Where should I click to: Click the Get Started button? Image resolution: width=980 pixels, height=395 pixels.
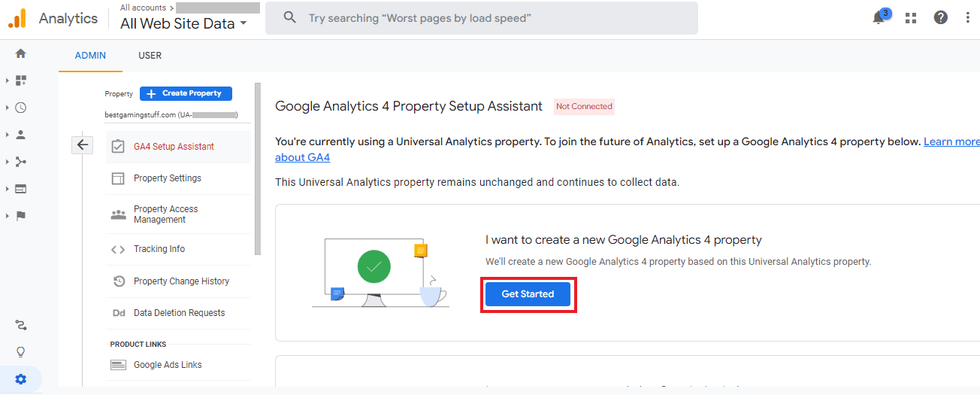coord(528,294)
